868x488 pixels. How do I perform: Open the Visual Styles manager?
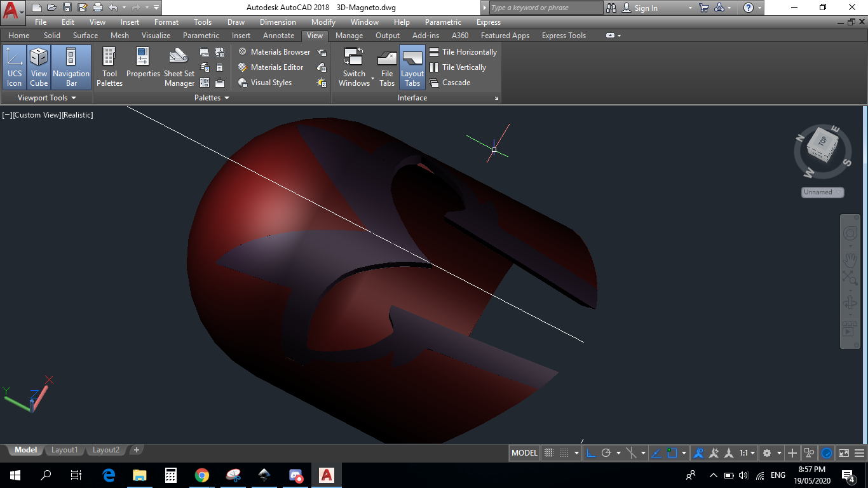265,83
